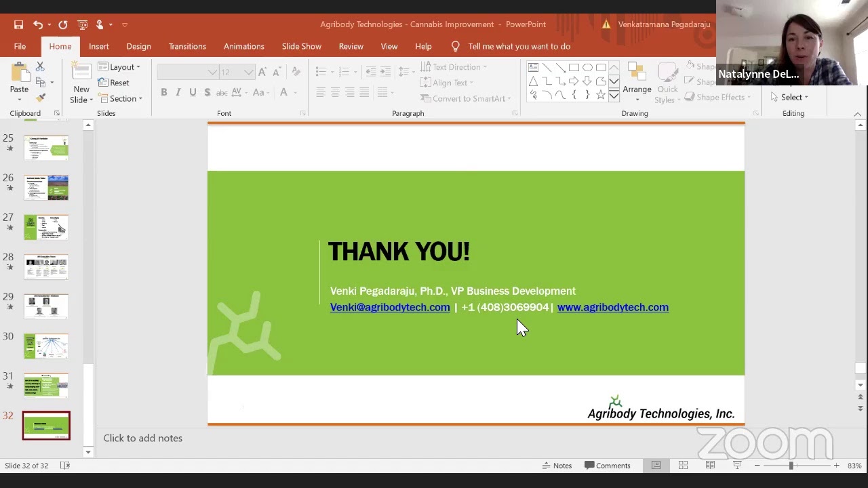Screen dimensions: 868x488
Task: Open the Comments pane
Action: coord(608,466)
